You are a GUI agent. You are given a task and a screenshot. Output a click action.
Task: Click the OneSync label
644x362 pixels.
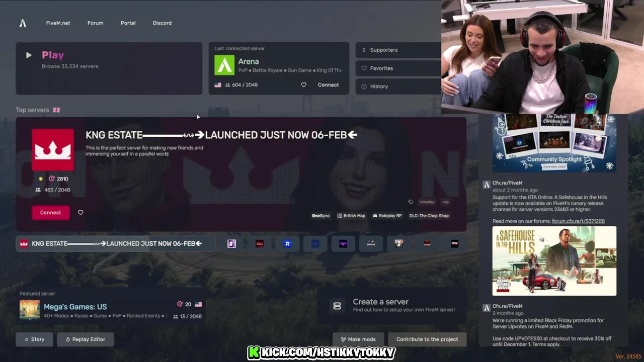[x=321, y=216]
